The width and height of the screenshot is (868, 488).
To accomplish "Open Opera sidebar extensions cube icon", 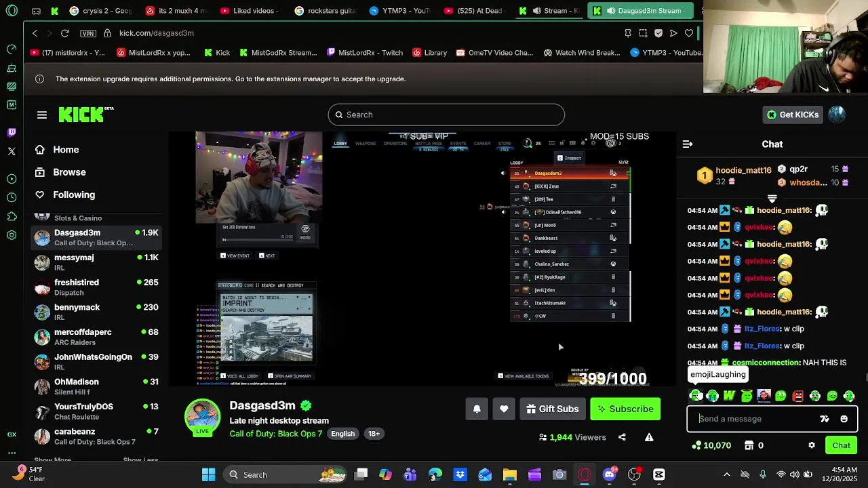I will click(x=12, y=216).
